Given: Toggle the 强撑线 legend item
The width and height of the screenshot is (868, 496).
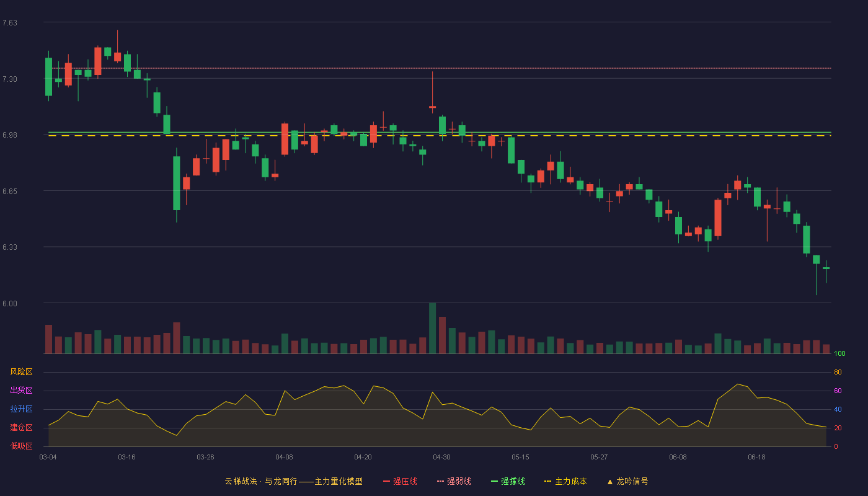Looking at the screenshot, I should (508, 481).
